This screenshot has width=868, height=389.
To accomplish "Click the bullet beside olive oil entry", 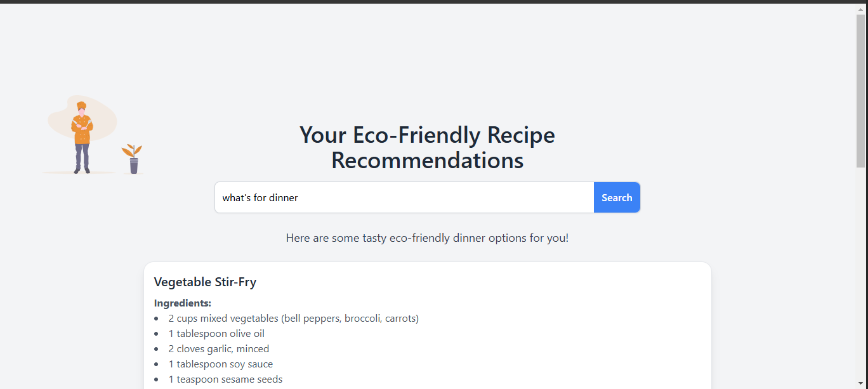I will click(157, 333).
